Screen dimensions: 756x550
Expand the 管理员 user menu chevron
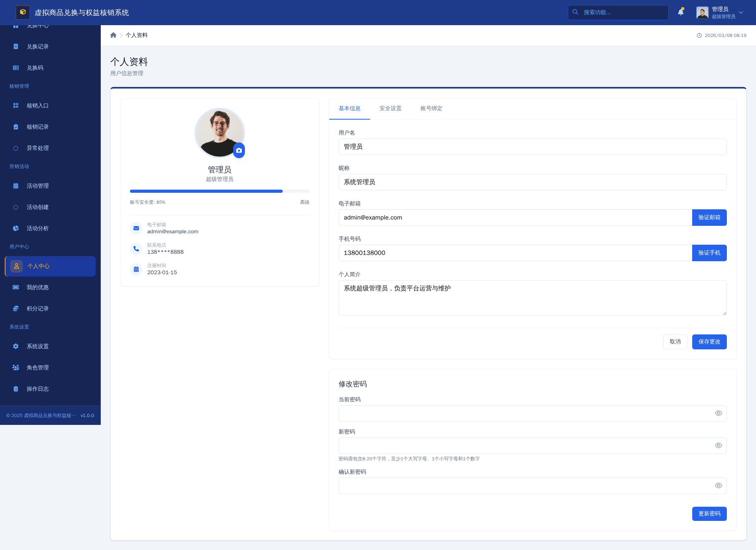click(x=741, y=13)
